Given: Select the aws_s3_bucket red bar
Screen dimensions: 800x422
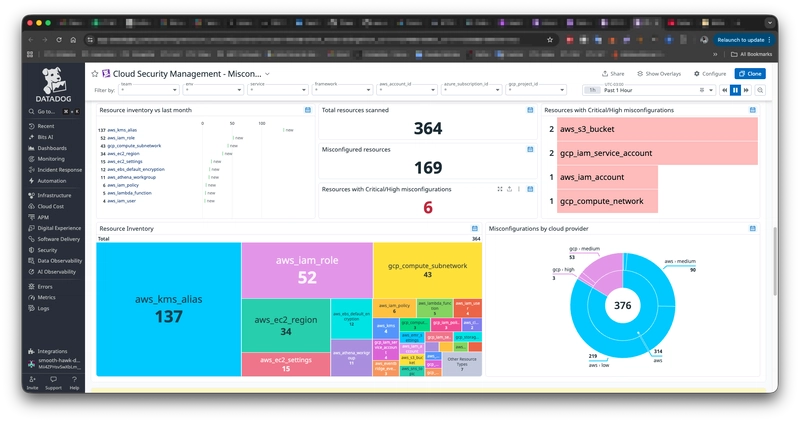Looking at the screenshot, I should click(657, 129).
